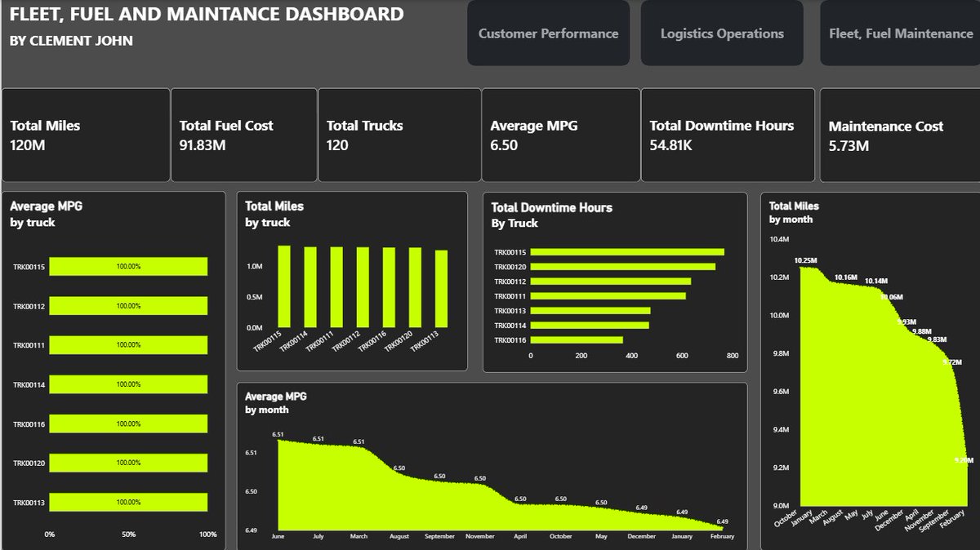Open the Logistics Operations page button
Viewport: 980px width, 550px height.
(722, 33)
